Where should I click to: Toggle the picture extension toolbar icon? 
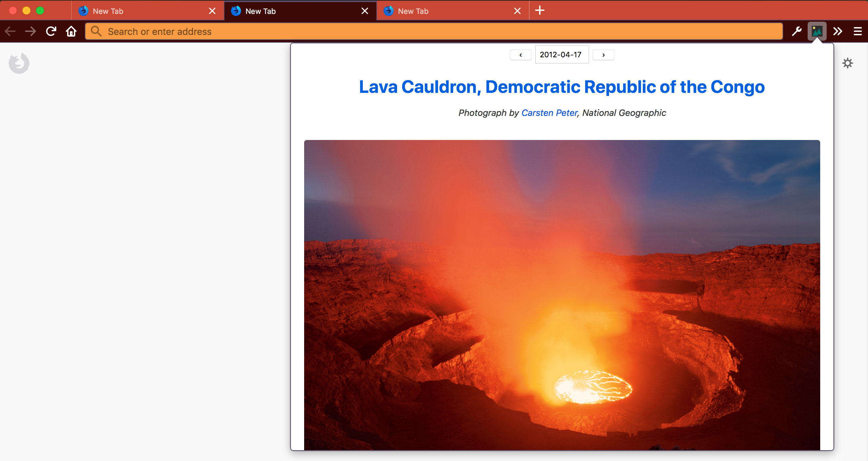click(817, 32)
